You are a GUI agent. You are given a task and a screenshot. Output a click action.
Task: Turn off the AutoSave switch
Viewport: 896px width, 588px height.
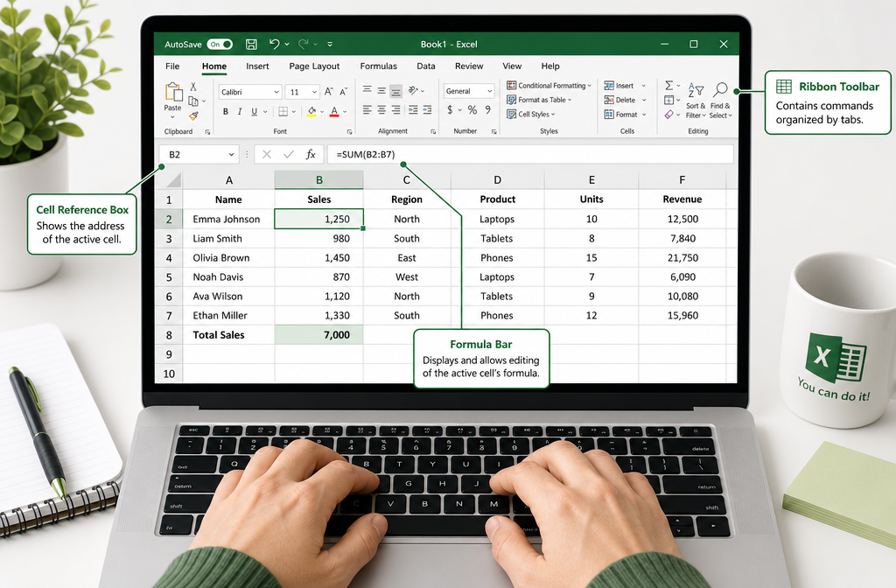220,44
